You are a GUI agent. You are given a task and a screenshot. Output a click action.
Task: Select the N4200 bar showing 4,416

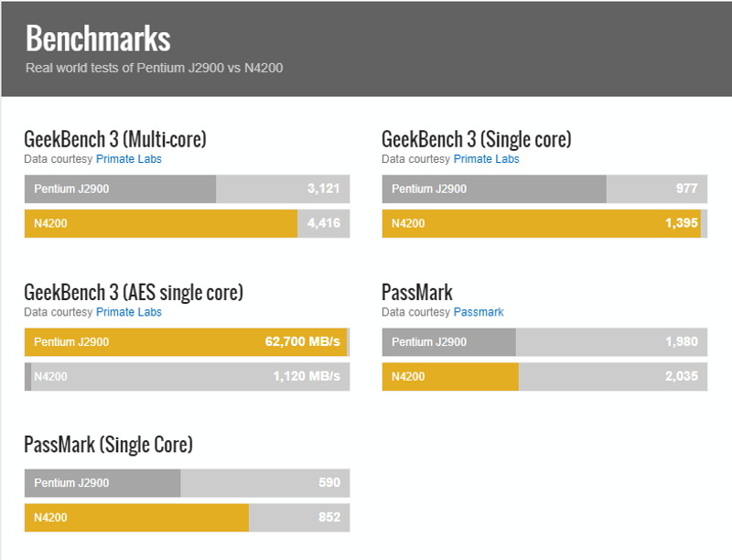tap(187, 223)
